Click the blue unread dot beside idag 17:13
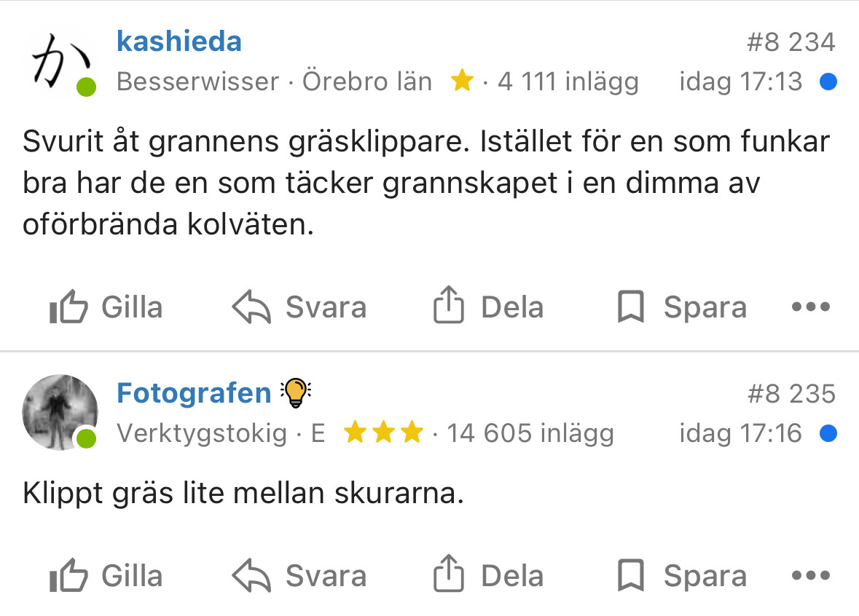 (828, 82)
